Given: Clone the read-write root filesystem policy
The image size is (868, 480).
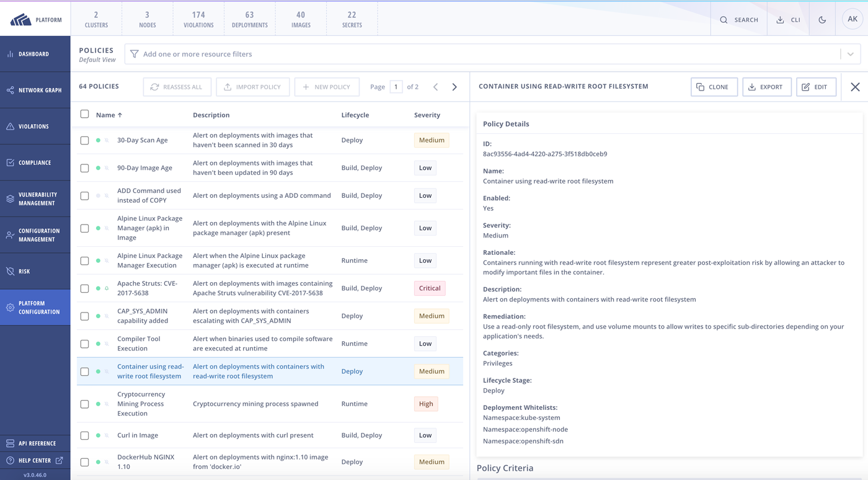Looking at the screenshot, I should (714, 87).
